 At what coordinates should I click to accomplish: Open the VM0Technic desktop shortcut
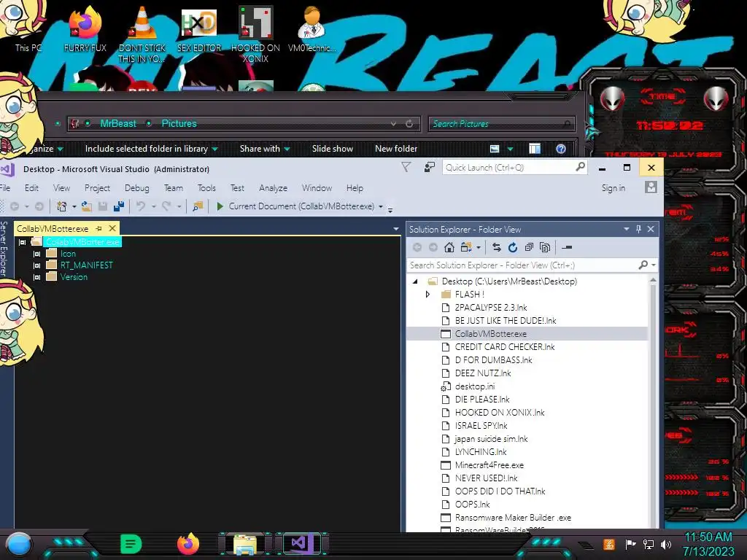311,28
